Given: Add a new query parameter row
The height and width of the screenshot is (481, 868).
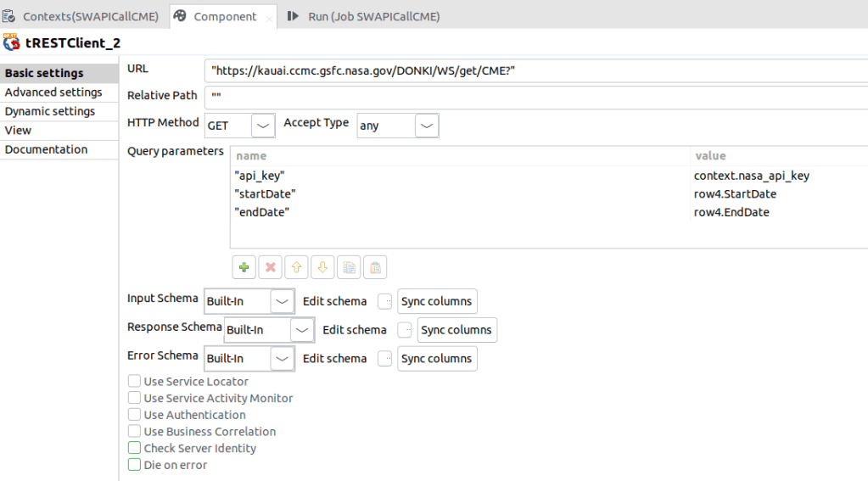Looking at the screenshot, I should (244, 267).
